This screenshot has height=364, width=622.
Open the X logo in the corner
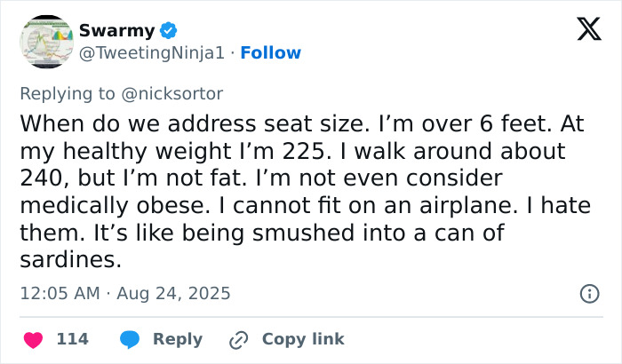point(582,30)
